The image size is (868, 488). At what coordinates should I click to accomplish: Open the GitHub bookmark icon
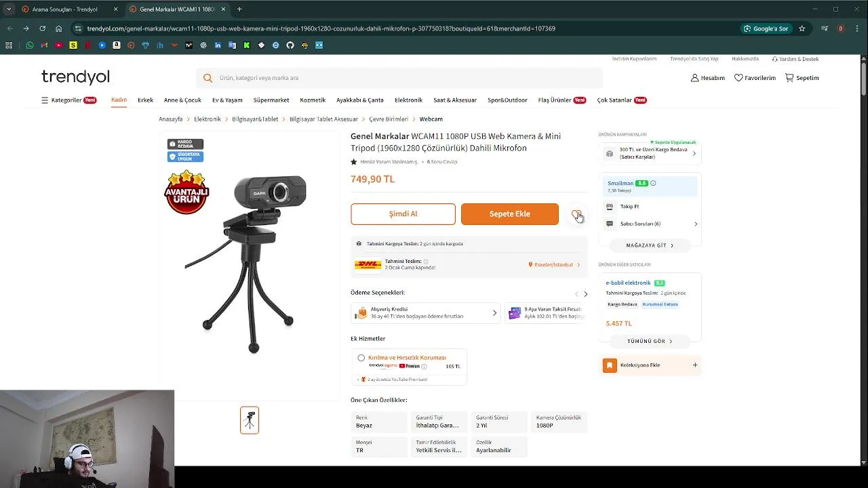click(290, 45)
